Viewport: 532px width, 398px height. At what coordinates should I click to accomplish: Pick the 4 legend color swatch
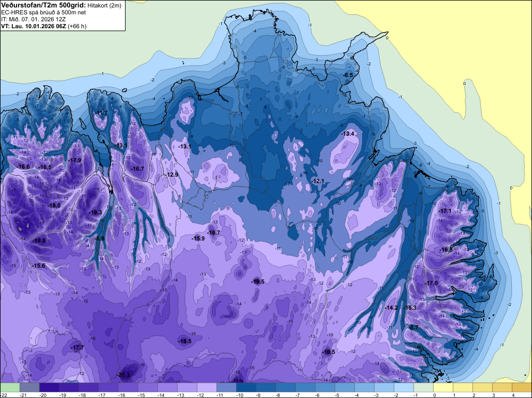click(521, 387)
